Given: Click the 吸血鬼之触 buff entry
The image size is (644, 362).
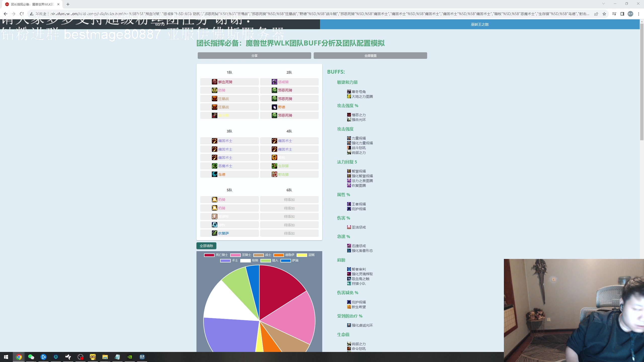Looking at the screenshot, I should (358, 279).
